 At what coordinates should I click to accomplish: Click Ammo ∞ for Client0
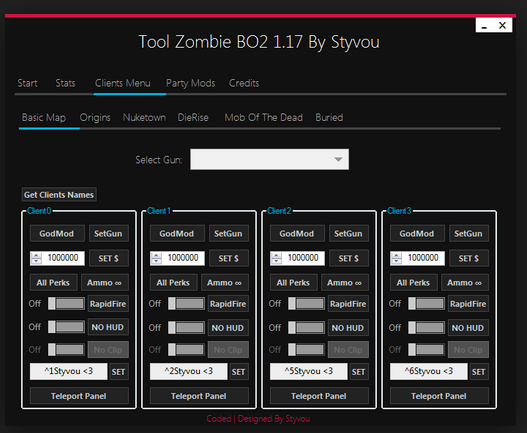(105, 282)
